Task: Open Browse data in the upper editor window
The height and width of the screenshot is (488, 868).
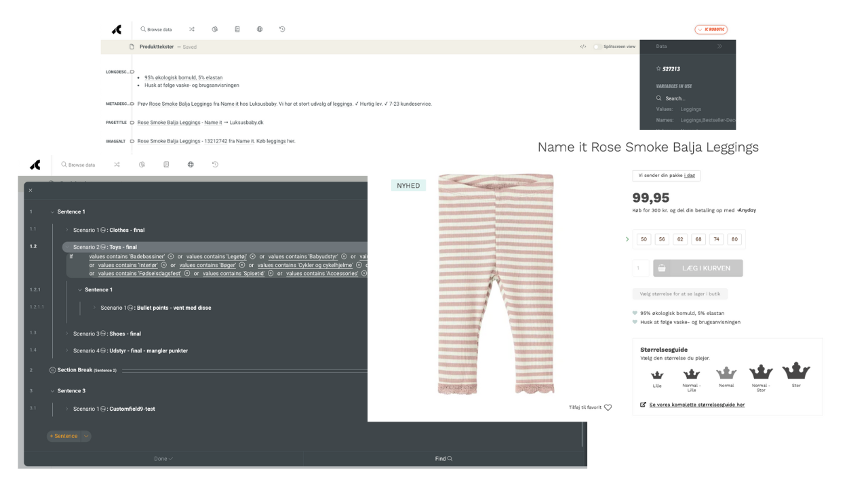Action: (156, 30)
